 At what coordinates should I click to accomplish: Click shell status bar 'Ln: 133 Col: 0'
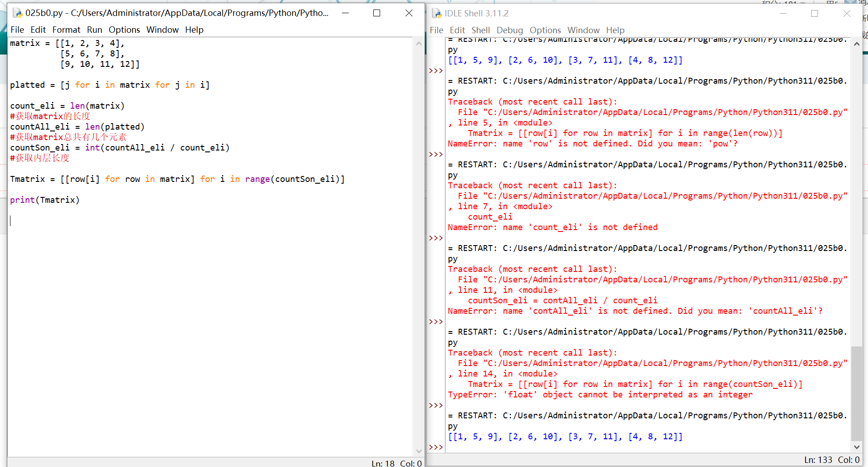831,460
